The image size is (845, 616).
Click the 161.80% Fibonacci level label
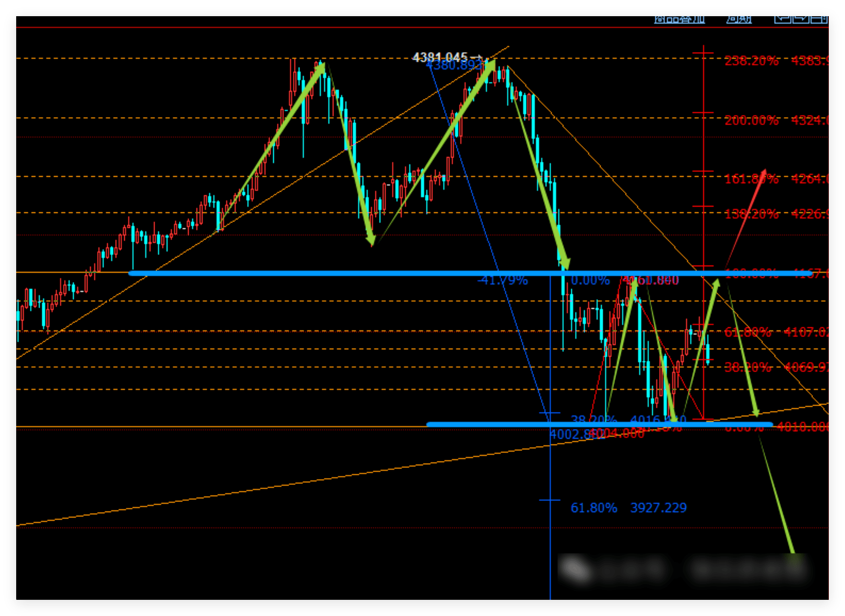click(751, 179)
